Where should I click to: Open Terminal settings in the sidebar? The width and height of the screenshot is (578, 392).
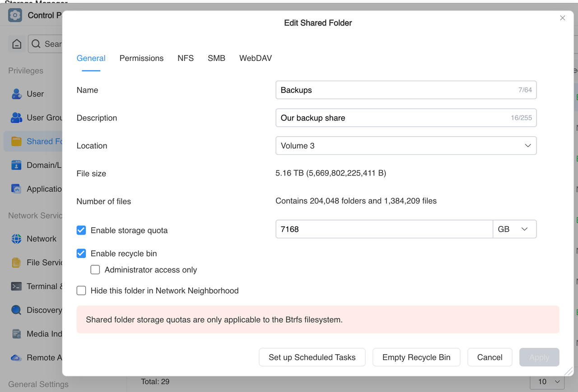[x=33, y=286]
